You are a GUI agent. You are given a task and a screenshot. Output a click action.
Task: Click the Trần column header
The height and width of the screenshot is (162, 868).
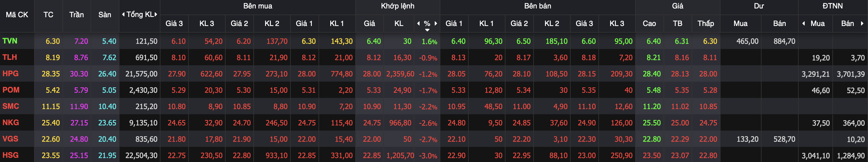[x=77, y=15]
